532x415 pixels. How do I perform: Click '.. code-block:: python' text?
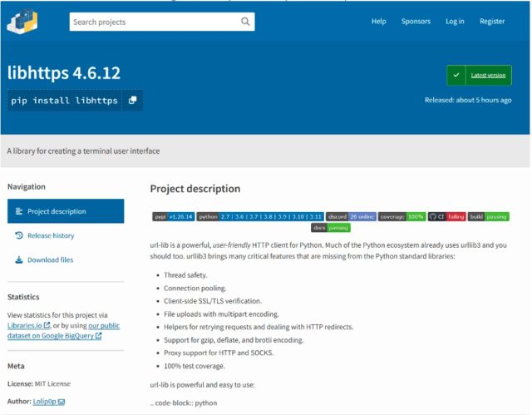pos(184,403)
